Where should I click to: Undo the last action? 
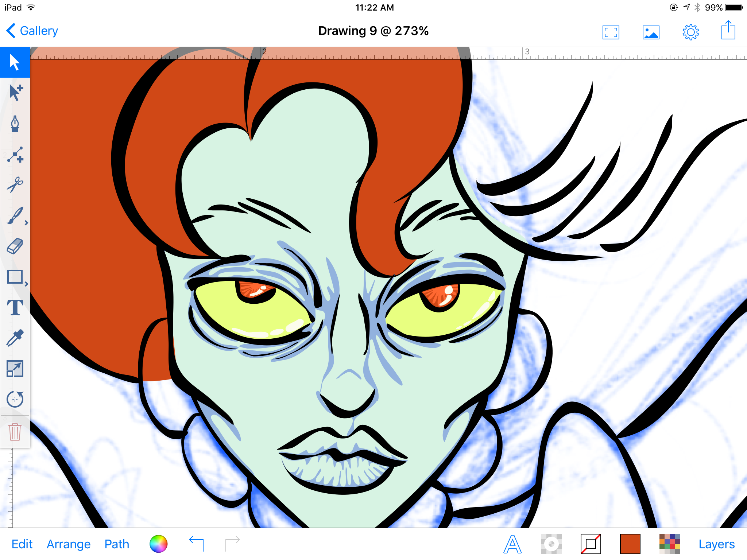[x=196, y=543]
